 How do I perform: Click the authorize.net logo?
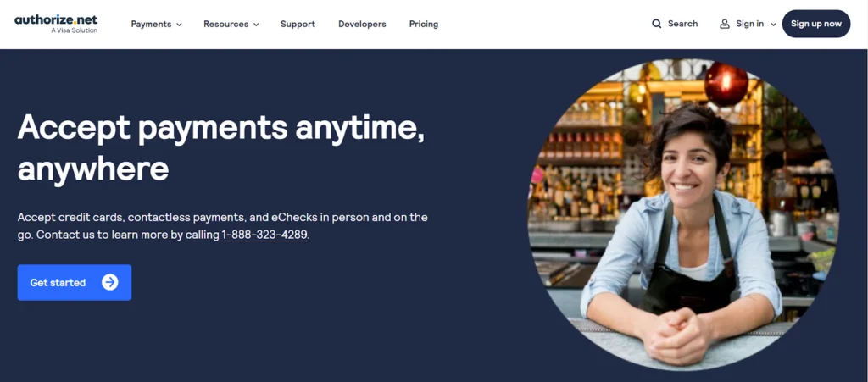coord(56,24)
